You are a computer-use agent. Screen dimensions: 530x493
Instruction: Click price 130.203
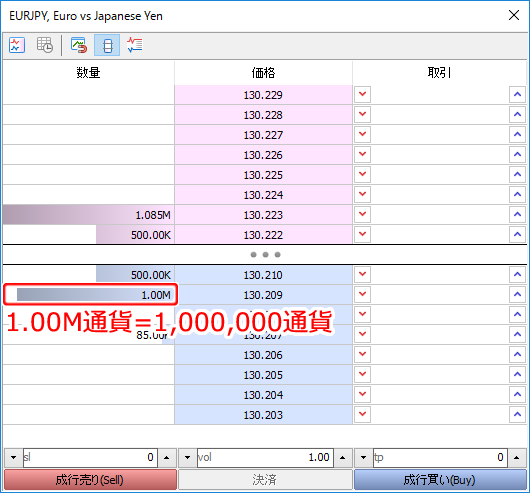(x=263, y=415)
